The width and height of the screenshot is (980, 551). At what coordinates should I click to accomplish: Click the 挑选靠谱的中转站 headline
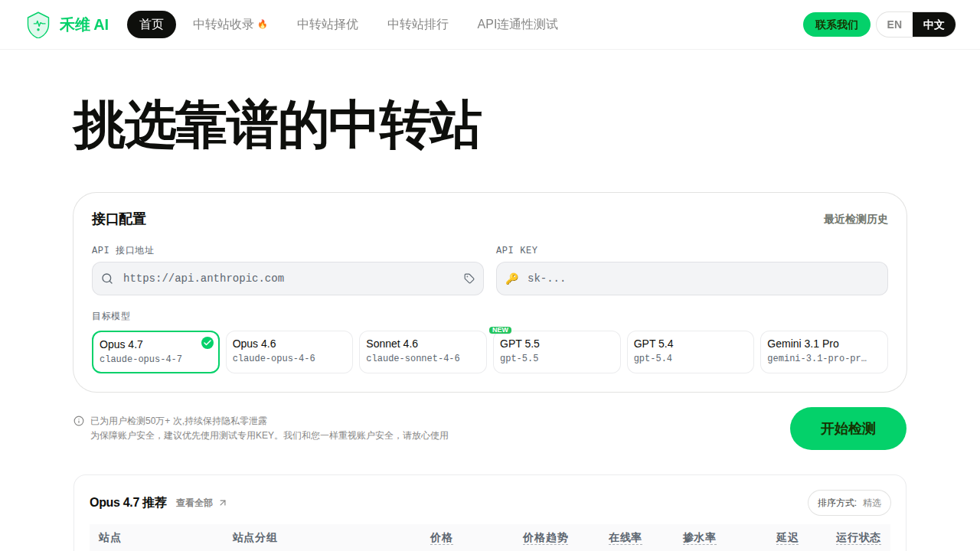[277, 125]
